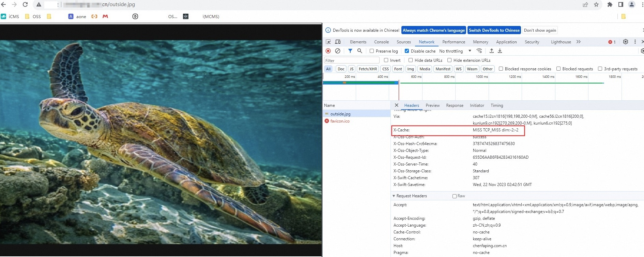The height and width of the screenshot is (257, 644).
Task: Check Blocked response cookies
Action: click(x=501, y=69)
